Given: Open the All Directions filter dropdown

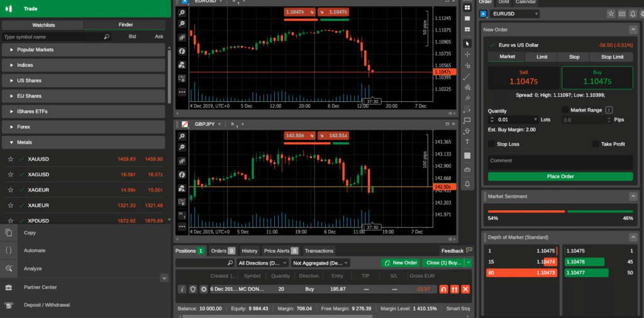Looking at the screenshot, I should (x=262, y=263).
